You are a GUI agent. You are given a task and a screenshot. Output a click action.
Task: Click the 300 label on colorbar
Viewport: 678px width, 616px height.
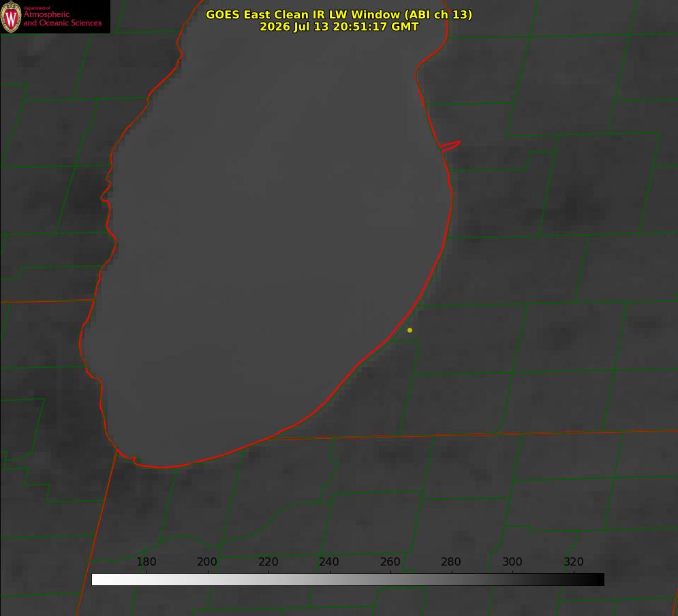(512, 561)
